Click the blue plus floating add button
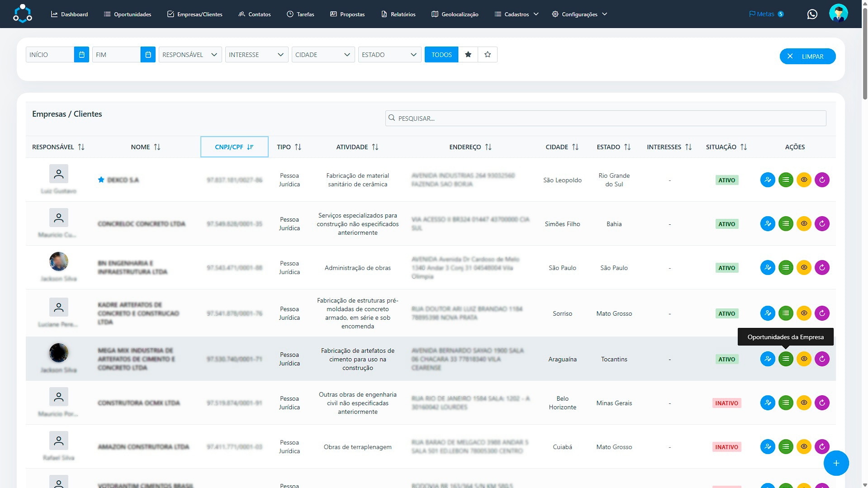Image resolution: width=868 pixels, height=488 pixels. click(835, 463)
